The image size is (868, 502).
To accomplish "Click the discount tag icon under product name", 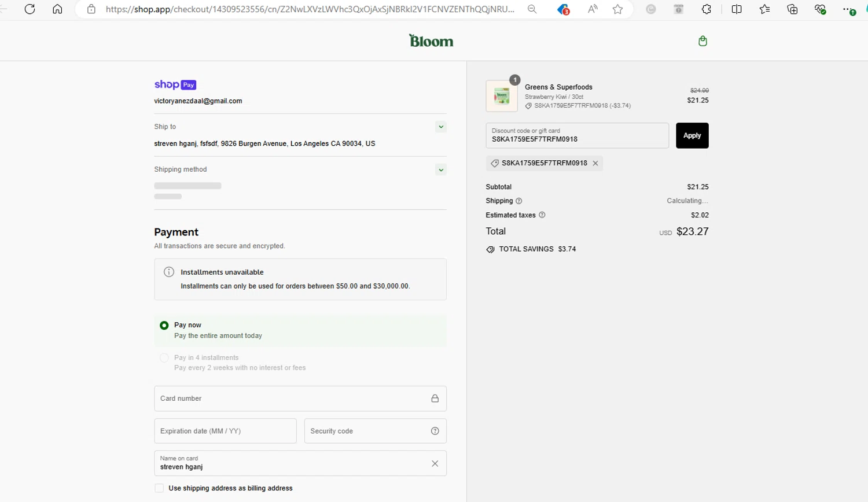I will [x=528, y=106].
